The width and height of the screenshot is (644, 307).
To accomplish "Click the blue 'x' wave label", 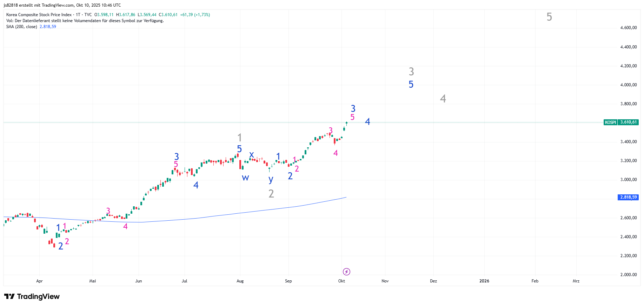I will pos(251,154).
